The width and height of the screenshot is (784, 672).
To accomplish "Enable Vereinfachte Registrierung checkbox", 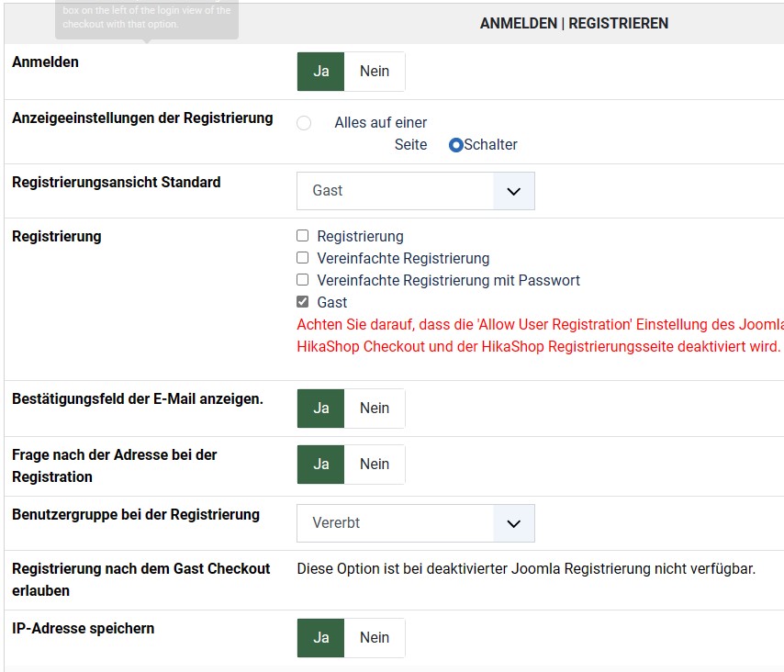I will click(x=303, y=258).
